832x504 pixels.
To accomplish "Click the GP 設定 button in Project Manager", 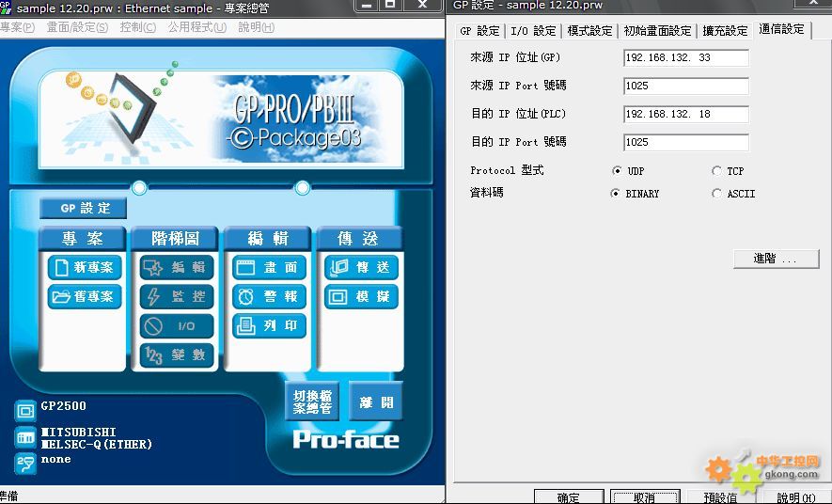I will point(84,208).
